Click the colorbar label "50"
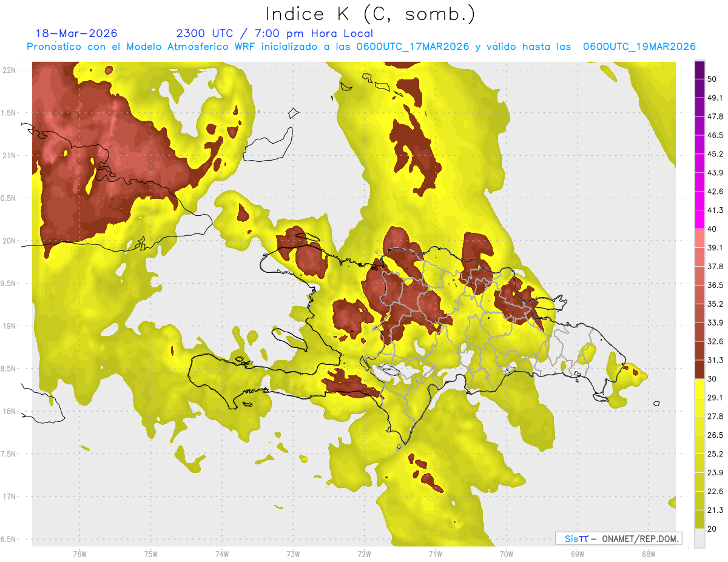Viewport: 728px width, 562px height. pyautogui.click(x=713, y=79)
